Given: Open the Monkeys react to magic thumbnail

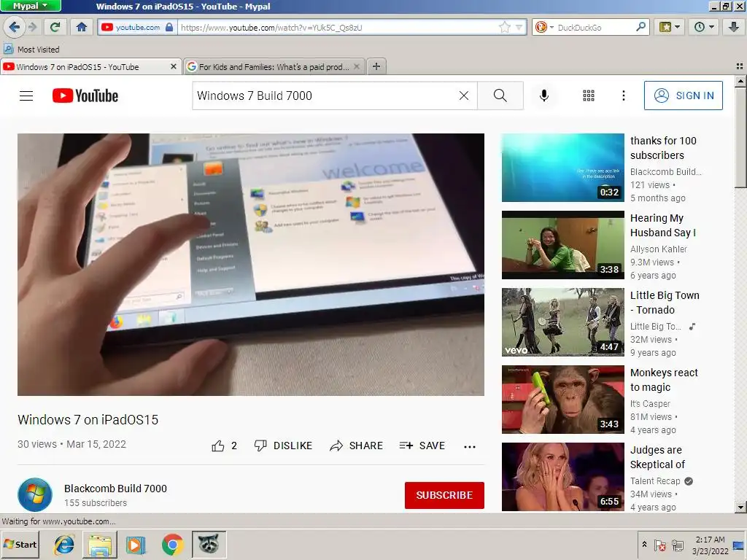Looking at the screenshot, I should click(x=562, y=400).
